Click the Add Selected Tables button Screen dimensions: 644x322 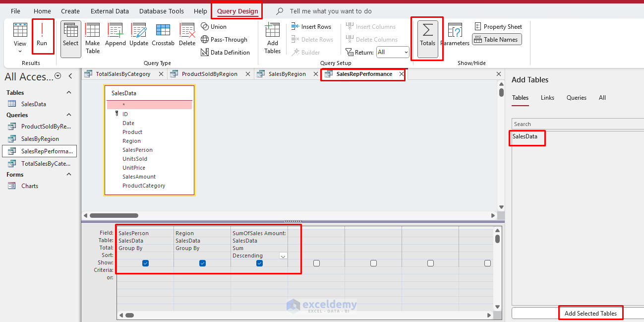(590, 313)
